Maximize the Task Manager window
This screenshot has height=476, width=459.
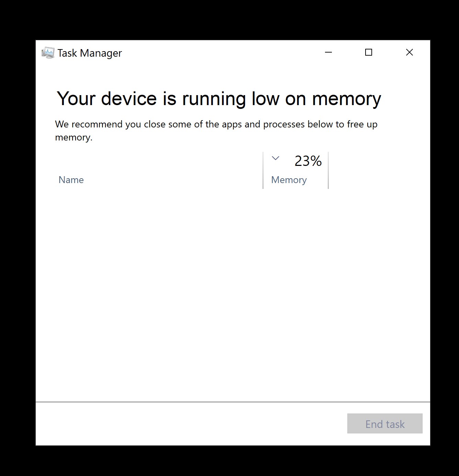point(369,52)
